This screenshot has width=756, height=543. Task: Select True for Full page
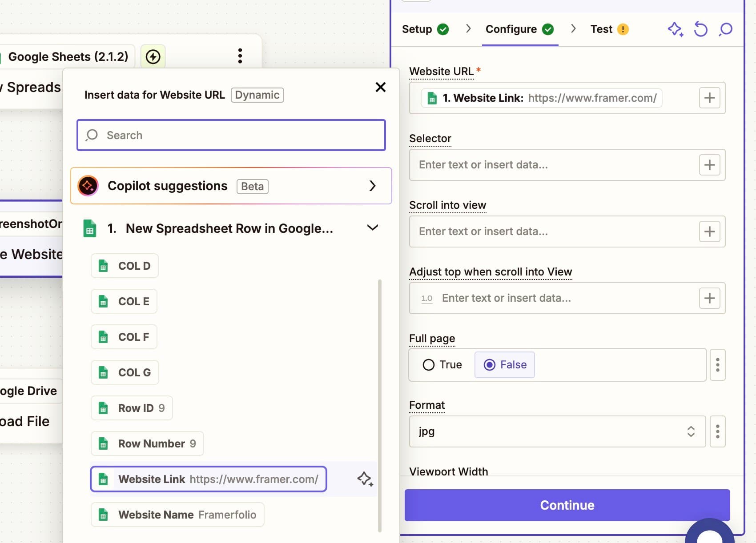(442, 365)
